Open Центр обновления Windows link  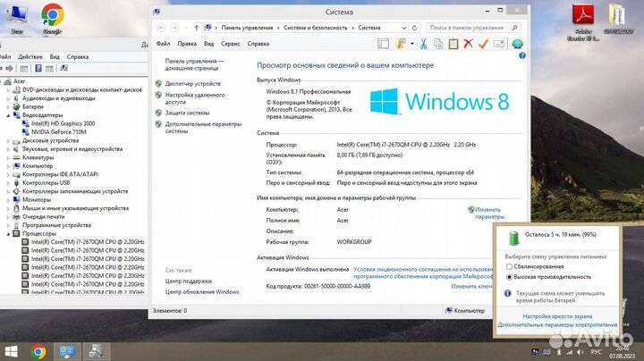[x=201, y=291]
